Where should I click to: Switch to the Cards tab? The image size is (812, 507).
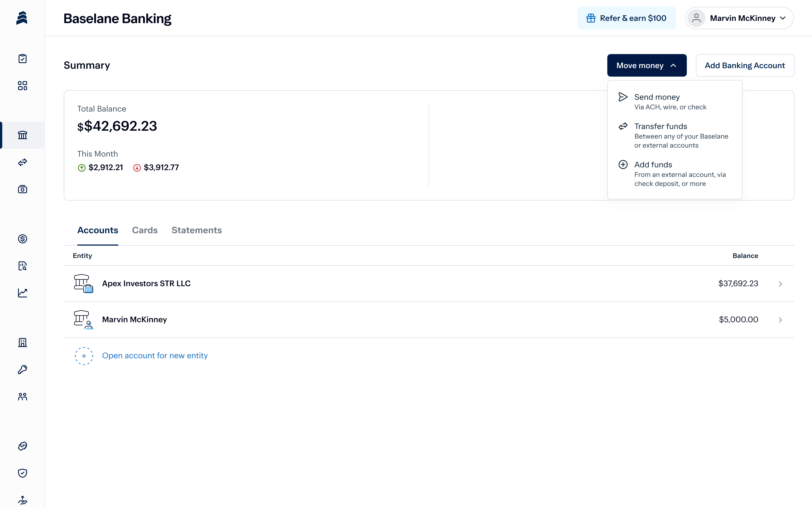145,230
